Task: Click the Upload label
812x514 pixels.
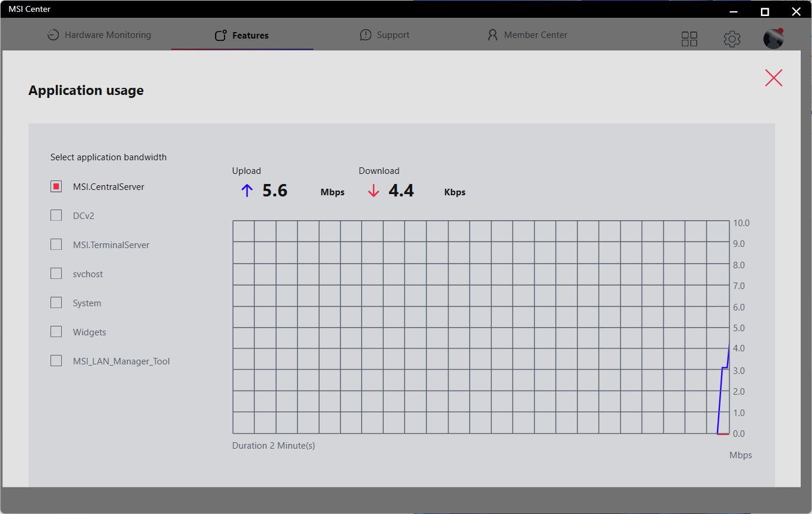Action: tap(247, 171)
